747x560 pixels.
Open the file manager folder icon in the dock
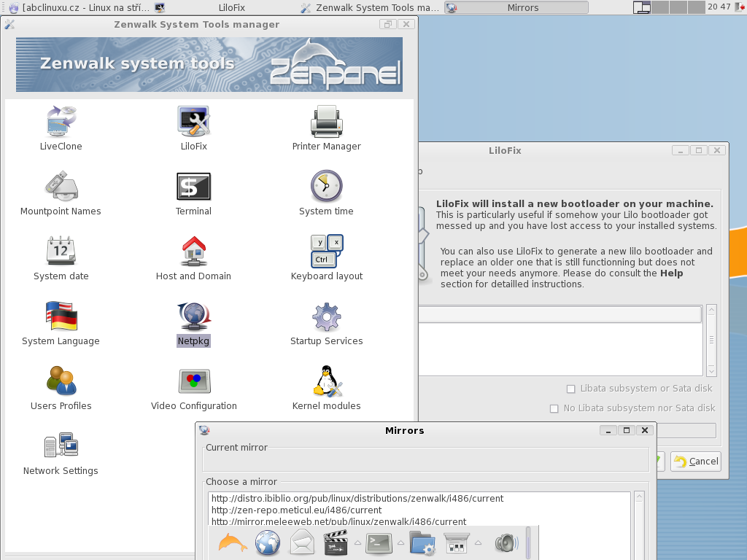pos(422,542)
